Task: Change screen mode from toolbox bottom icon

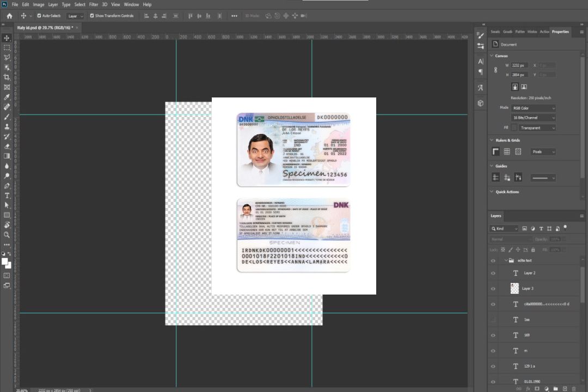Action: point(7,285)
